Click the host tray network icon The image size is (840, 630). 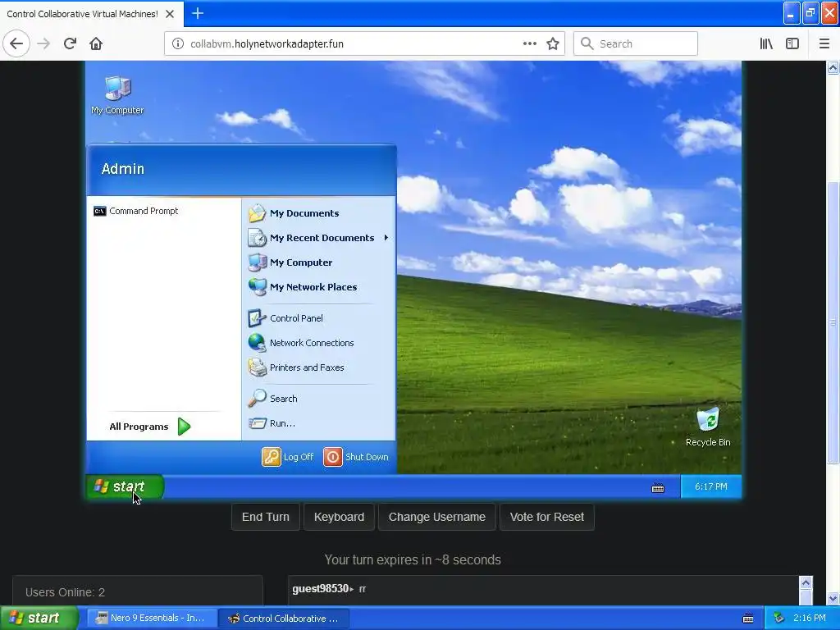(x=778, y=619)
